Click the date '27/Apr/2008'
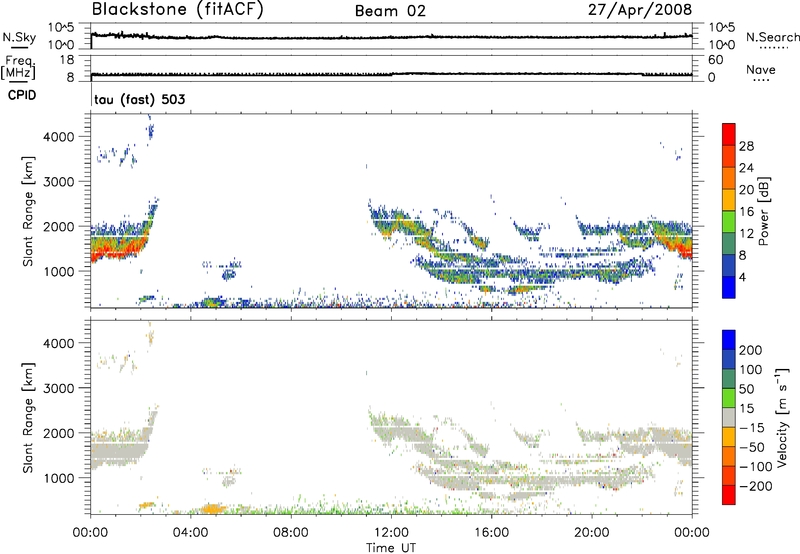This screenshot has width=800, height=554. (640, 10)
